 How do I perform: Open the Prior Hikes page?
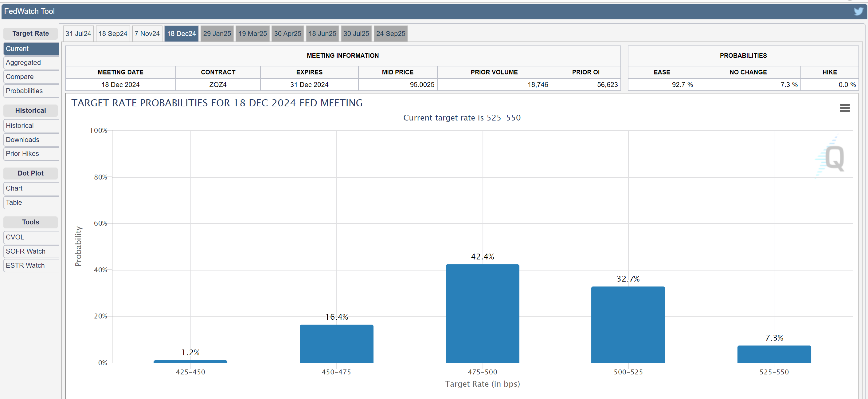(x=31, y=154)
